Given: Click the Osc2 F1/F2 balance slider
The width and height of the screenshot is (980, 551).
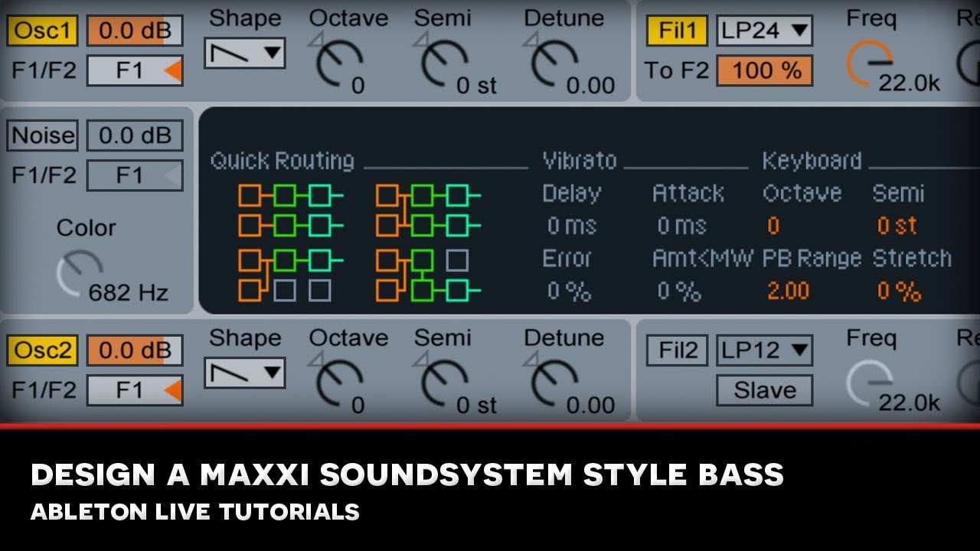Looking at the screenshot, I should pos(135,390).
